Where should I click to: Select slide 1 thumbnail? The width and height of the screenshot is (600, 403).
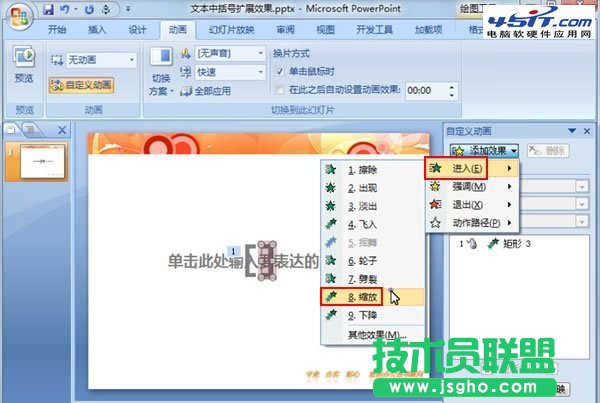pos(42,162)
